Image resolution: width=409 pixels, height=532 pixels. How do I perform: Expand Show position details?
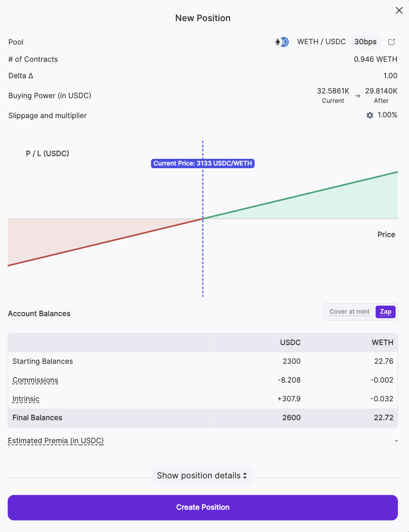tap(202, 476)
